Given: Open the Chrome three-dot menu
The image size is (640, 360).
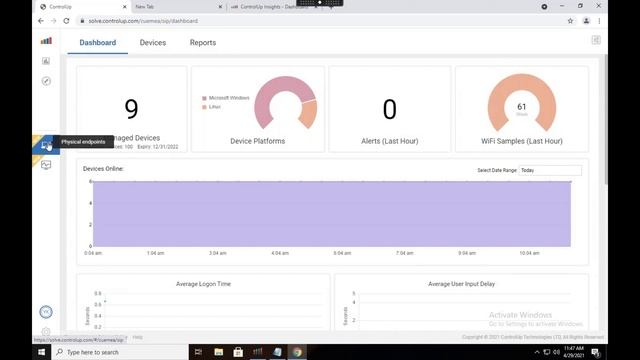Looking at the screenshot, I should [x=599, y=21].
